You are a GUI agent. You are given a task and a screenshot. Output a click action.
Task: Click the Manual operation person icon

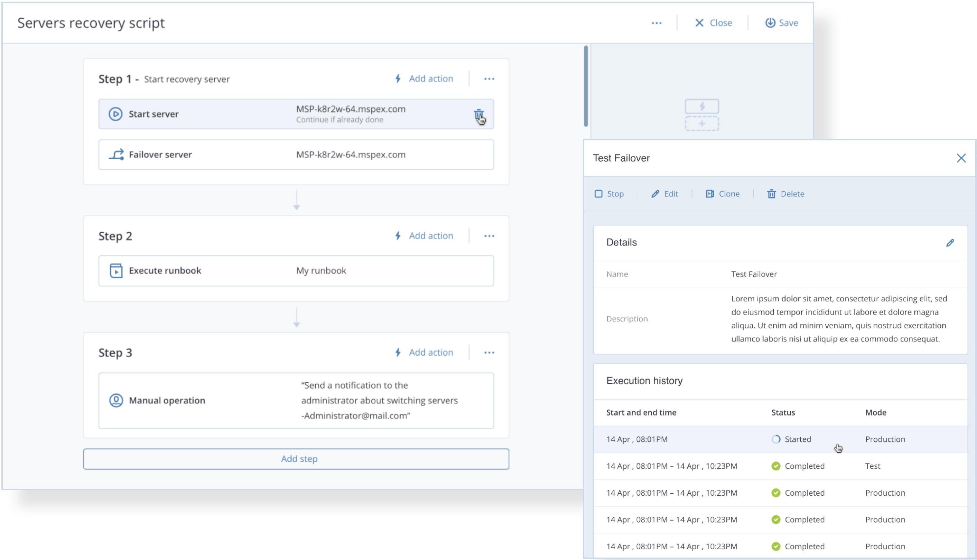(116, 400)
